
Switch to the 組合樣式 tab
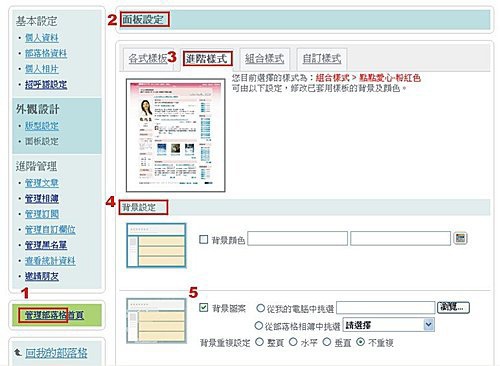tap(264, 59)
